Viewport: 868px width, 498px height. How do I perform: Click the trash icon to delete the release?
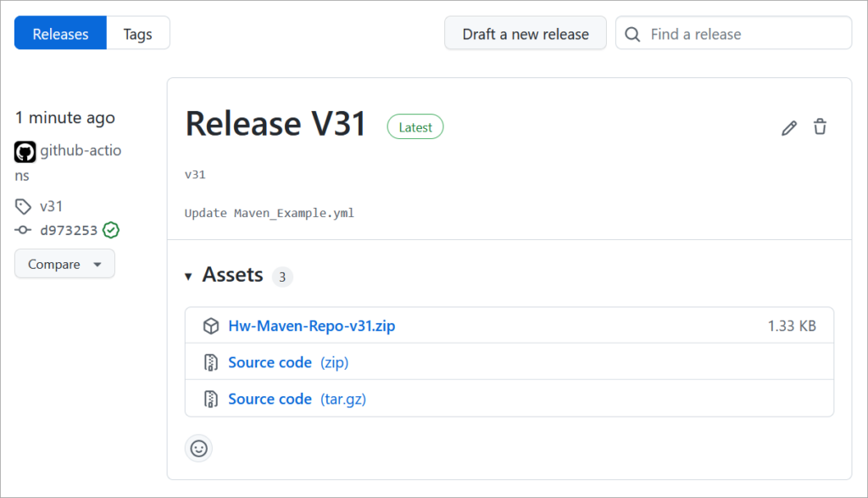coord(820,126)
